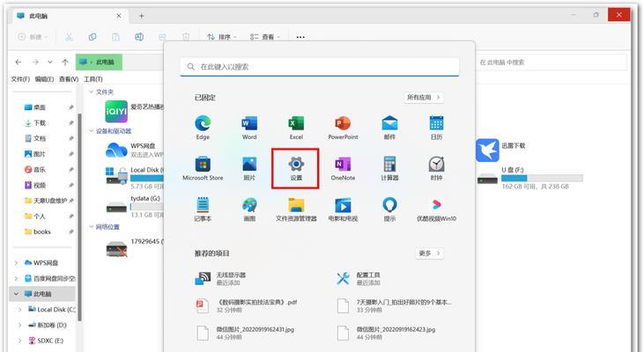
Task: Launch 优酷视频Win10 app
Action: pyautogui.click(x=436, y=209)
